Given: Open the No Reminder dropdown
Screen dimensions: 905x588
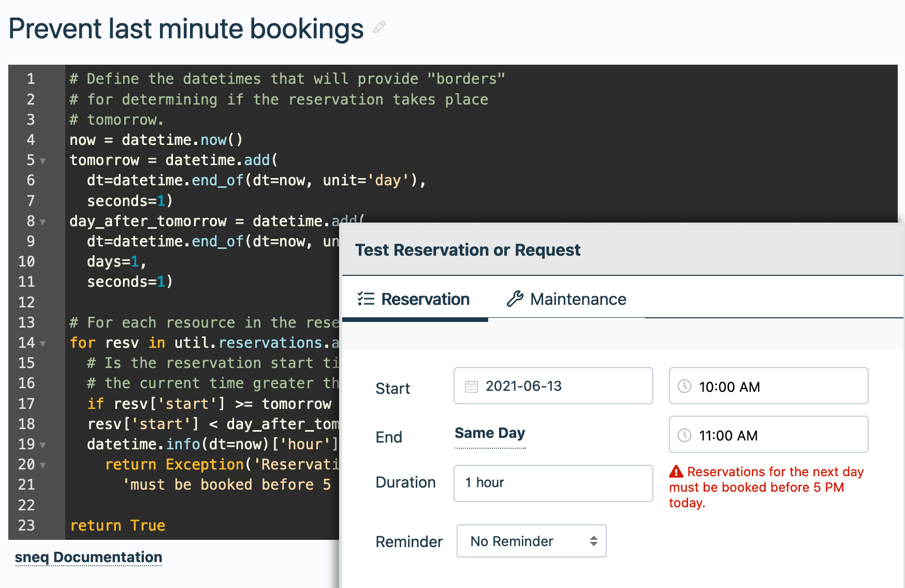Looking at the screenshot, I should [x=531, y=541].
